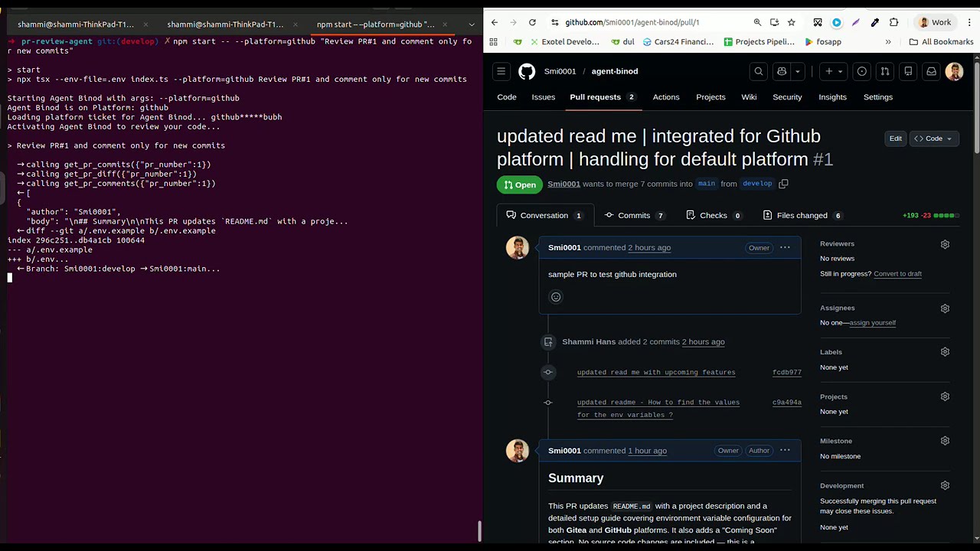Open the Milestone settings gear
The height and width of the screenshot is (551, 980).
[945, 441]
